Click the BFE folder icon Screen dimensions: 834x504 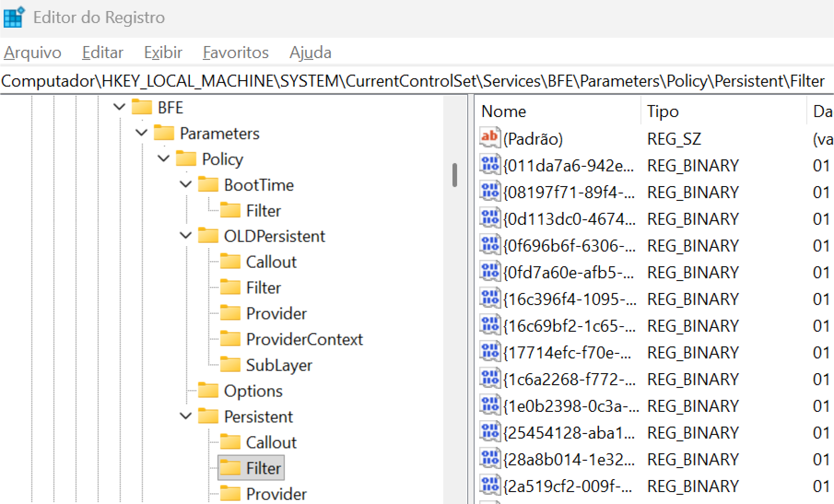141,107
